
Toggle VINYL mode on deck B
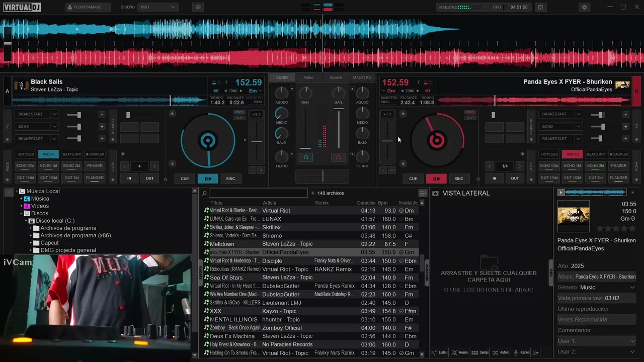(470, 112)
